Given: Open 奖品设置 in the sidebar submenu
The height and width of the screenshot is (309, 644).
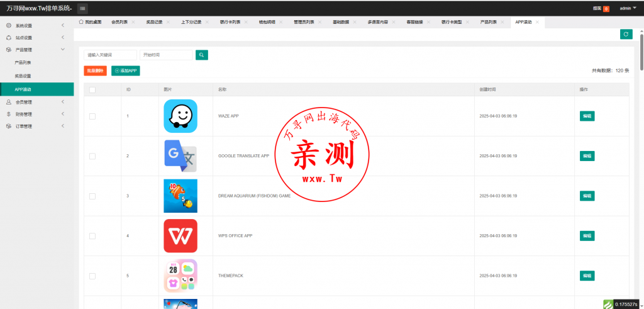Looking at the screenshot, I should [x=23, y=76].
